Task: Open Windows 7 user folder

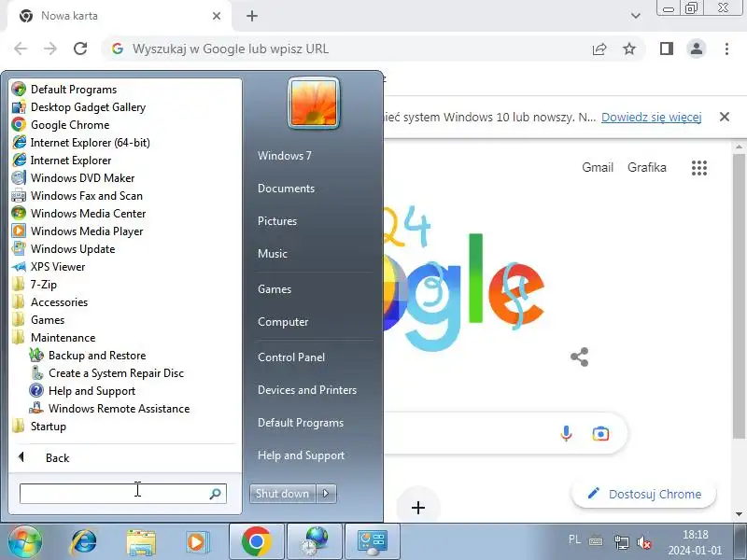Action: tap(285, 156)
